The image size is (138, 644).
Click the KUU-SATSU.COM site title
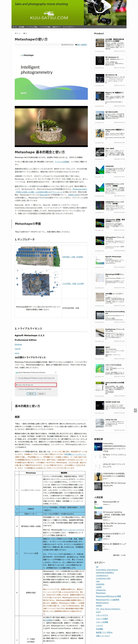tap(49, 18)
